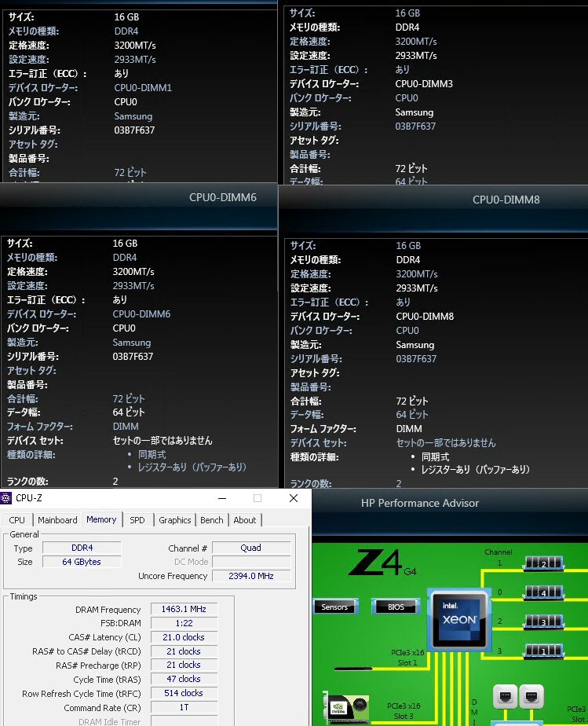Click the left network port icon
This screenshot has height=726, width=588.
click(x=504, y=697)
